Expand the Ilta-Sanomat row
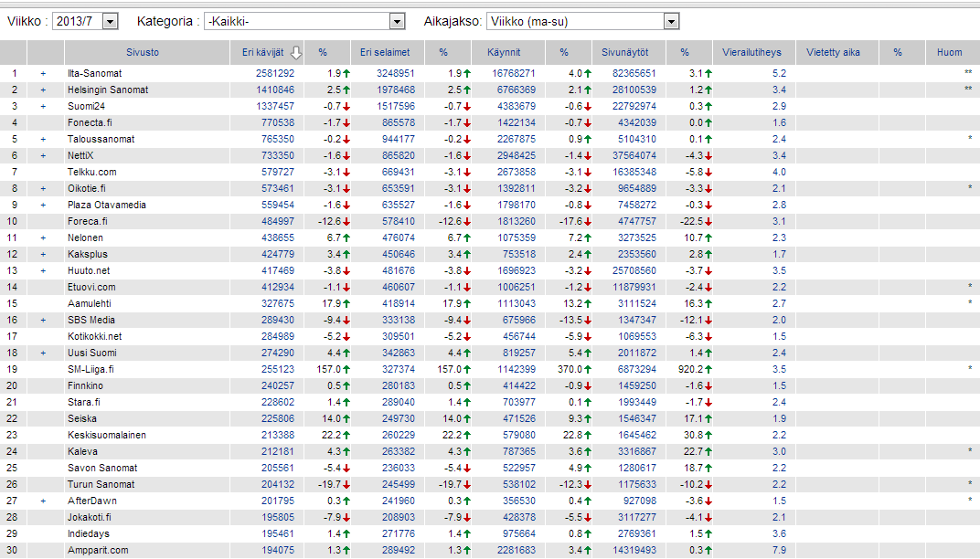This screenshot has width=980, height=559. (x=43, y=74)
